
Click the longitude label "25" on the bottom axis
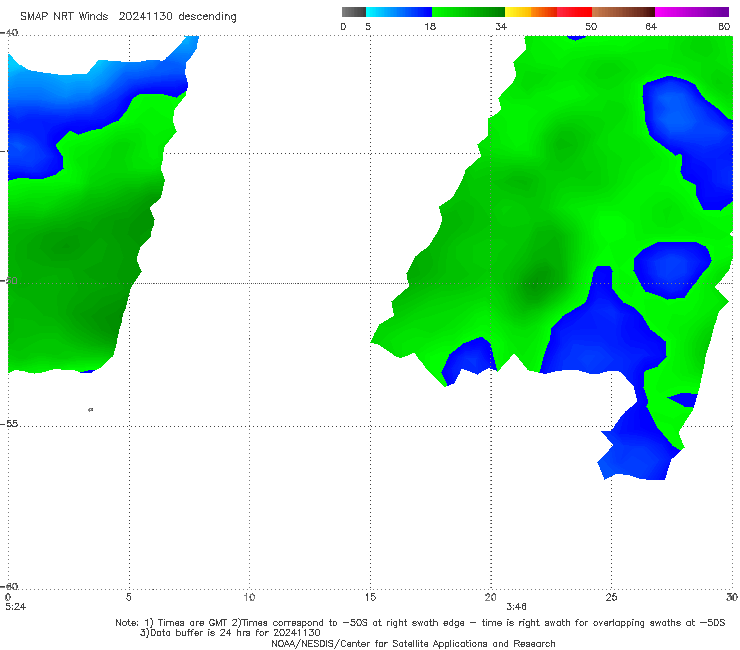(x=611, y=598)
